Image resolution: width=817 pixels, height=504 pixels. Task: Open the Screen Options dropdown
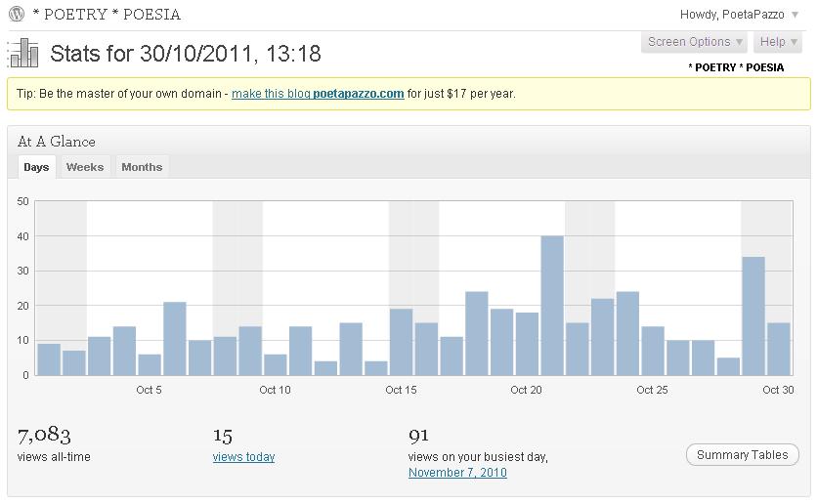click(x=695, y=42)
